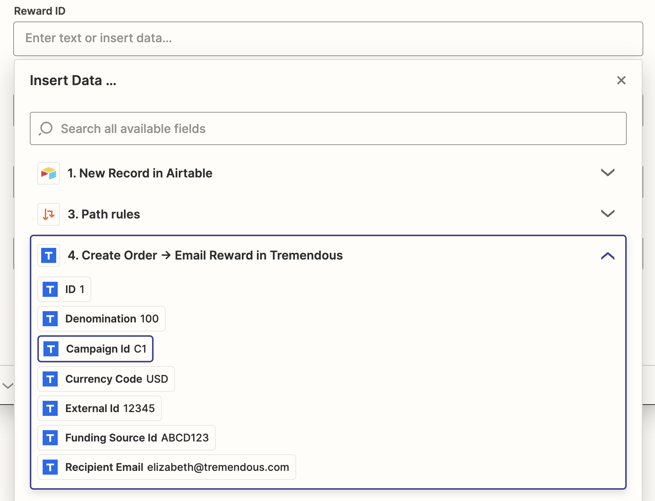
Task: Click the Airtable app icon
Action: [48, 173]
